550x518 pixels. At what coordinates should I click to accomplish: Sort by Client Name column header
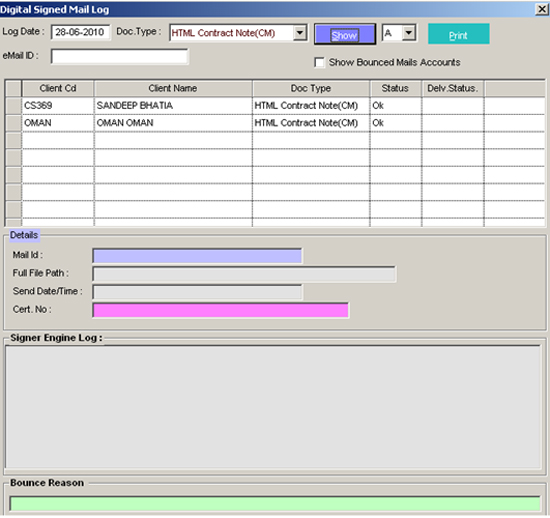[173, 88]
